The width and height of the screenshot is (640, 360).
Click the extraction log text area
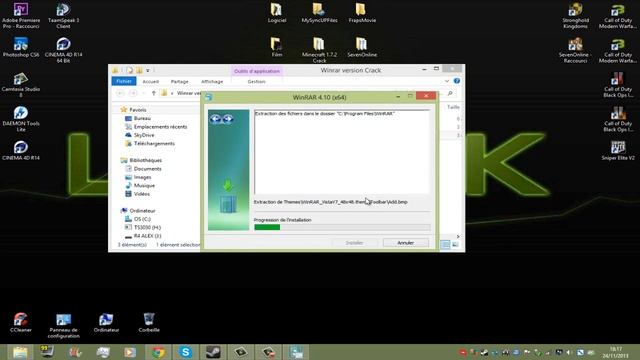(342, 151)
